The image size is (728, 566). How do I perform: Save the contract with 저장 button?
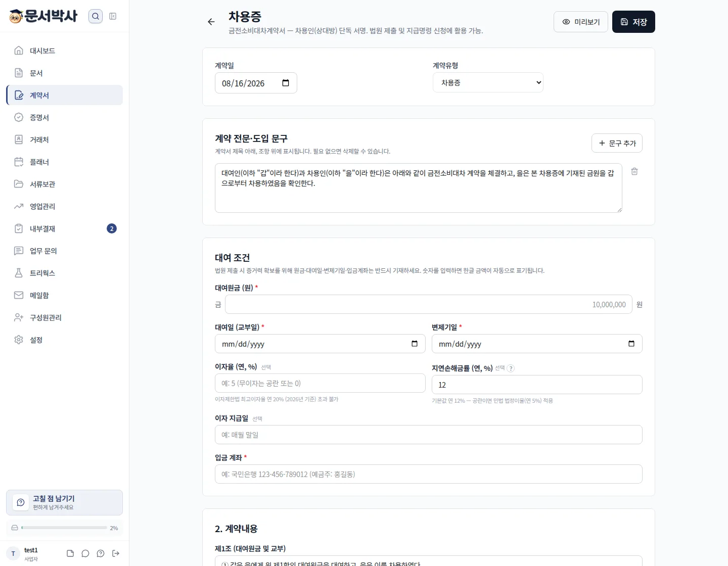pos(633,22)
